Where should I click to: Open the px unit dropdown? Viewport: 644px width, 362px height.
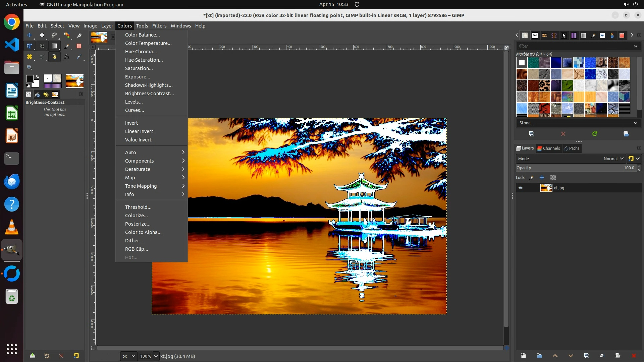128,356
